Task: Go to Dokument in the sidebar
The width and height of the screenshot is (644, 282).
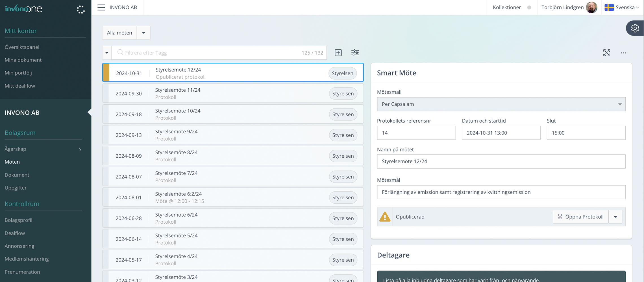Action: click(17, 175)
